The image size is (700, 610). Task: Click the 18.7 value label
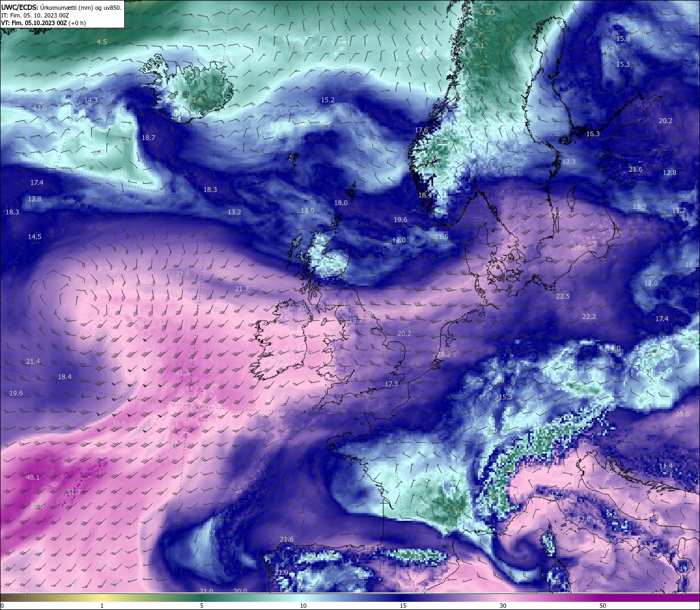(148, 138)
